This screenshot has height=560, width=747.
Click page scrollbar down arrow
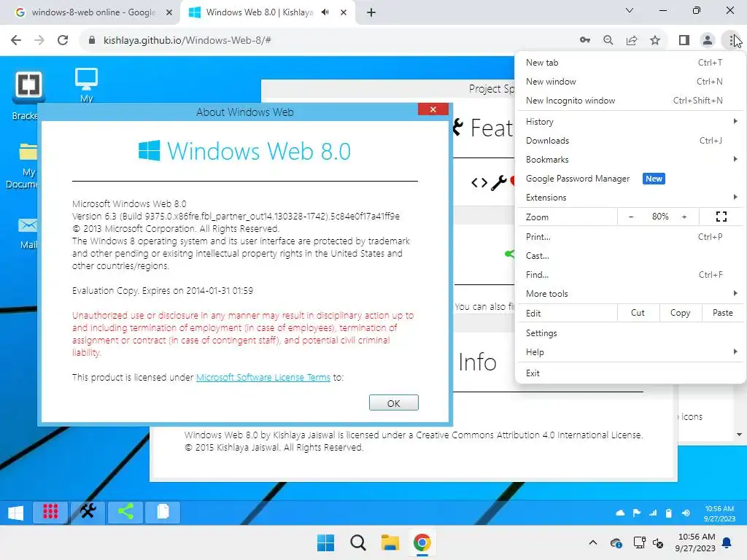(739, 435)
